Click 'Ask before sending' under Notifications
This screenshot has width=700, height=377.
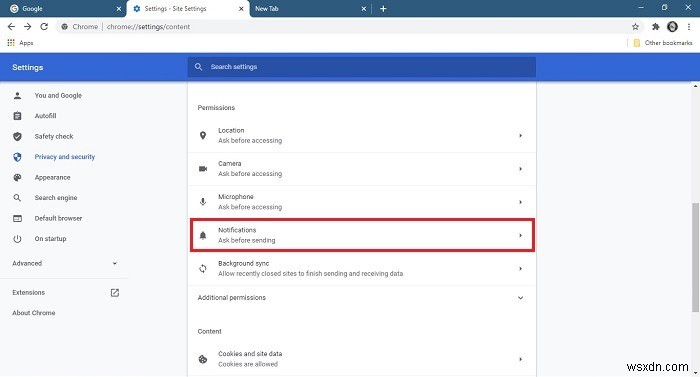coord(246,240)
